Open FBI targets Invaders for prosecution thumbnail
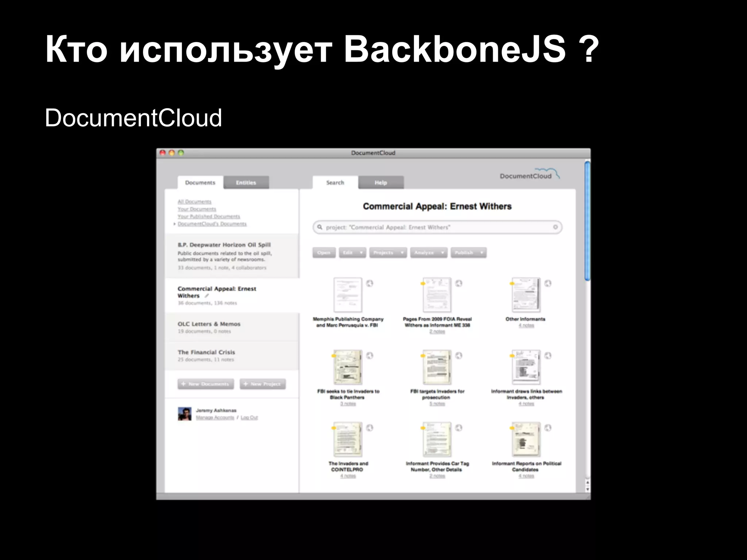Viewport: 747px width, 560px height. tap(437, 367)
